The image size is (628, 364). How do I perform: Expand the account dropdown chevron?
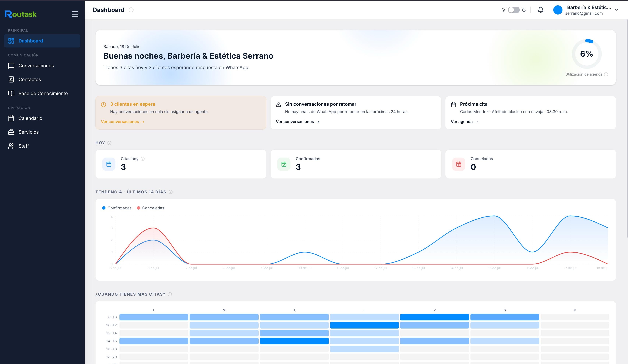[x=616, y=10]
